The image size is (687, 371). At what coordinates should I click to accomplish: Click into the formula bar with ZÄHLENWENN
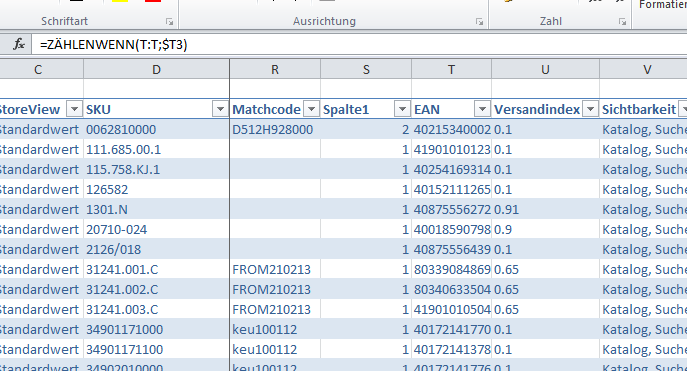coord(359,44)
